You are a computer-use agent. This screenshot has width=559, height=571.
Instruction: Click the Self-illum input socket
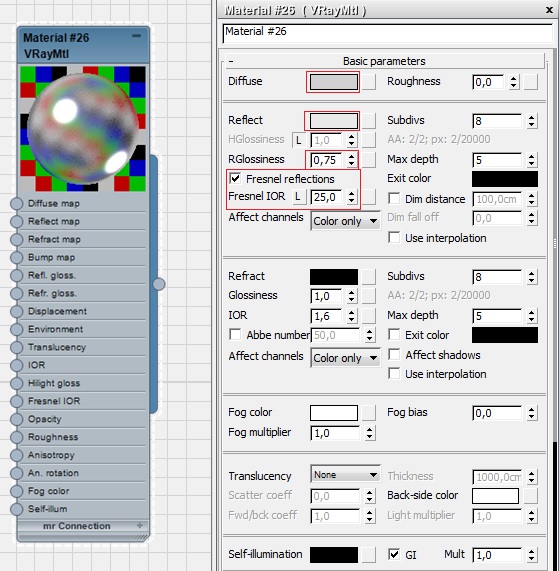tap(16, 509)
